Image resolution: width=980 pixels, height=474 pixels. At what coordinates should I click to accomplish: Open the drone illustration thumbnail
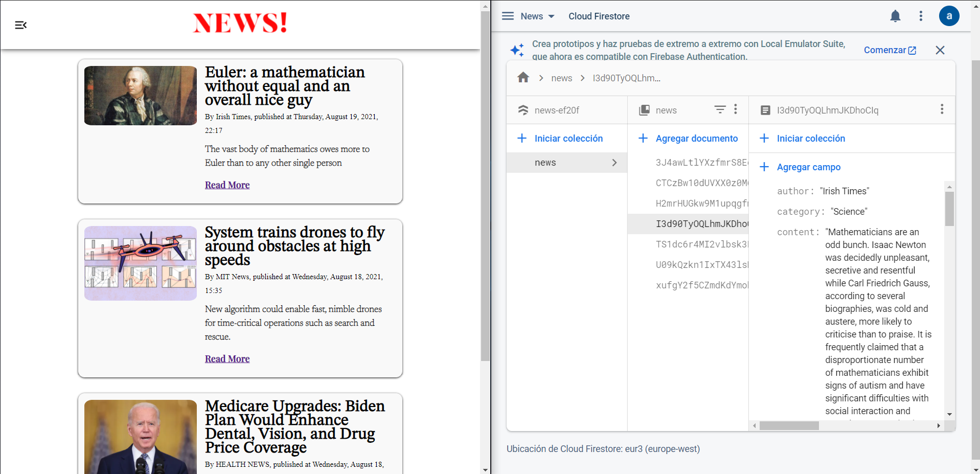click(x=141, y=263)
